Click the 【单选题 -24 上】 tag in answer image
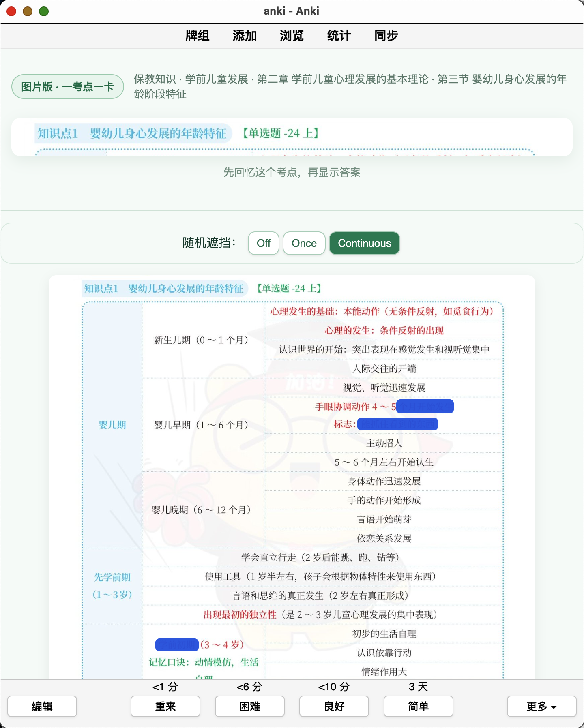The height and width of the screenshot is (728, 584). point(289,288)
